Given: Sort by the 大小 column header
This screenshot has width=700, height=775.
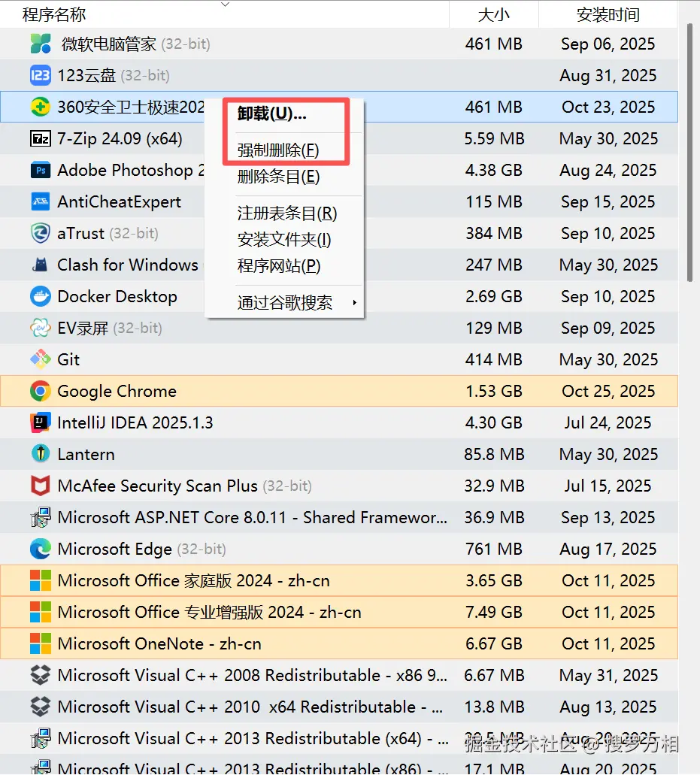Looking at the screenshot, I should [x=494, y=14].
